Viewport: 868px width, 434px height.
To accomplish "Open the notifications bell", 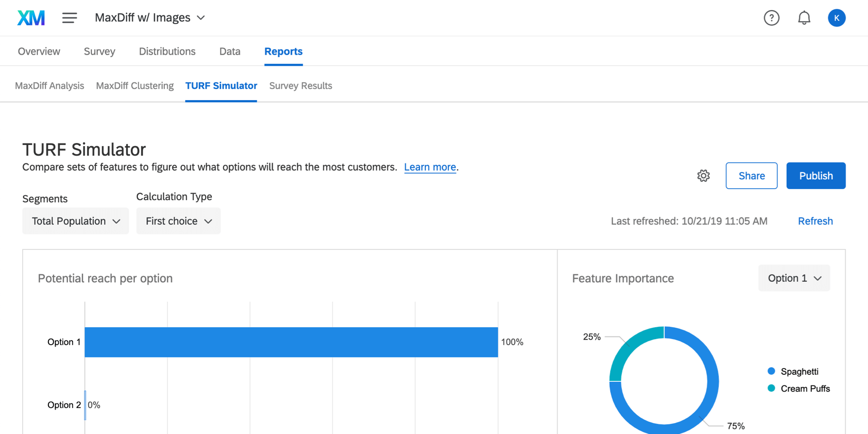I will (804, 18).
